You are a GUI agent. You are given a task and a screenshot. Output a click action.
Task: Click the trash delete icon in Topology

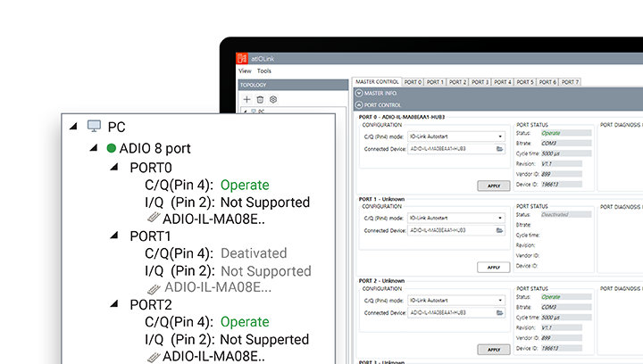coord(260,99)
